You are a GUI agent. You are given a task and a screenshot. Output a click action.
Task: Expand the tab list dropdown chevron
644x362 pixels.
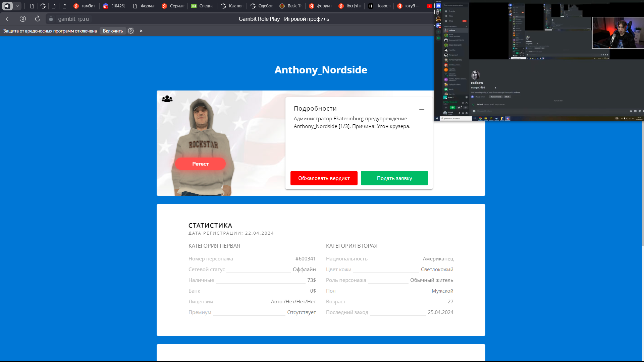click(x=17, y=6)
